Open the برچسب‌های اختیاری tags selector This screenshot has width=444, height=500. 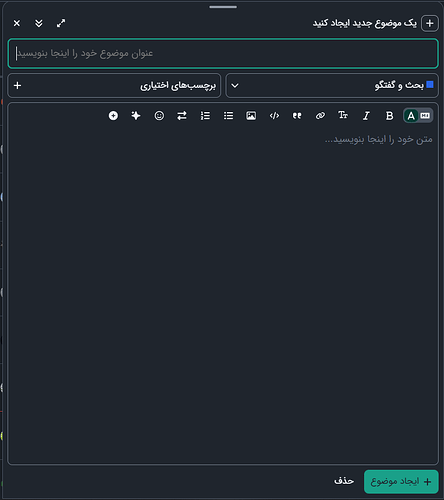[114, 86]
